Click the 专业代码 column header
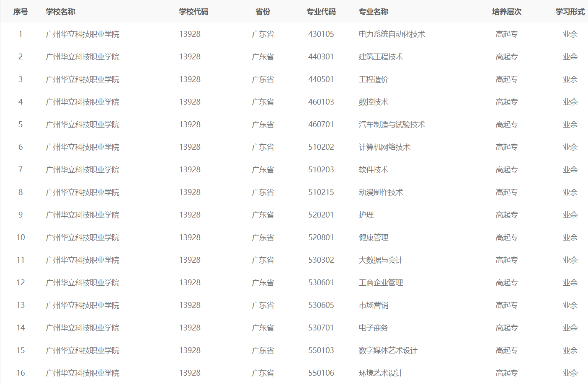Viewport: 588px width, 384px height. [321, 12]
